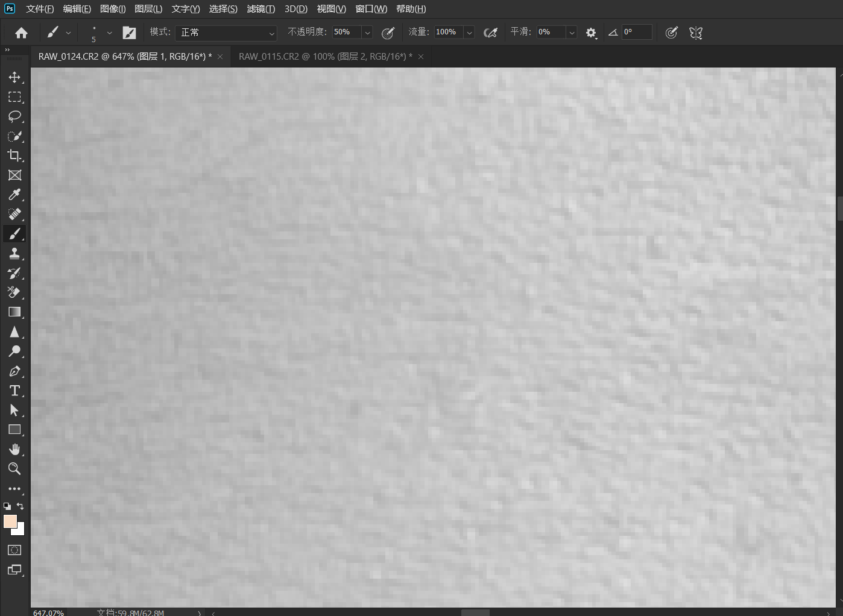Open the 文字 menu
The width and height of the screenshot is (843, 616).
(186, 9)
